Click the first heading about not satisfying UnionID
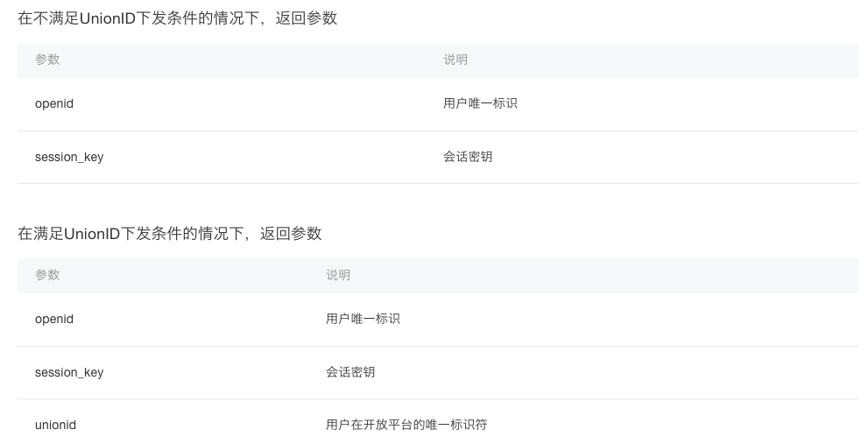Viewport: 868px width, 444px height. [x=178, y=18]
